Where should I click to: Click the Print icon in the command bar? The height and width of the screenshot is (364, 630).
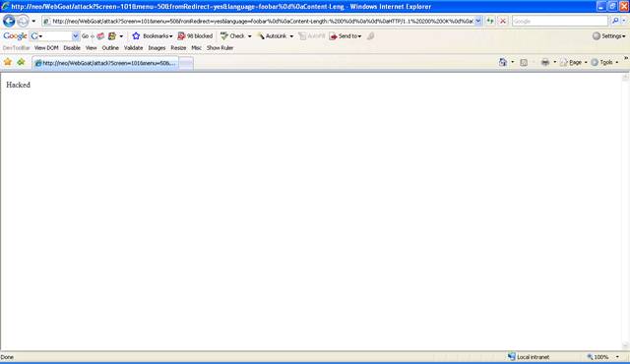point(544,62)
